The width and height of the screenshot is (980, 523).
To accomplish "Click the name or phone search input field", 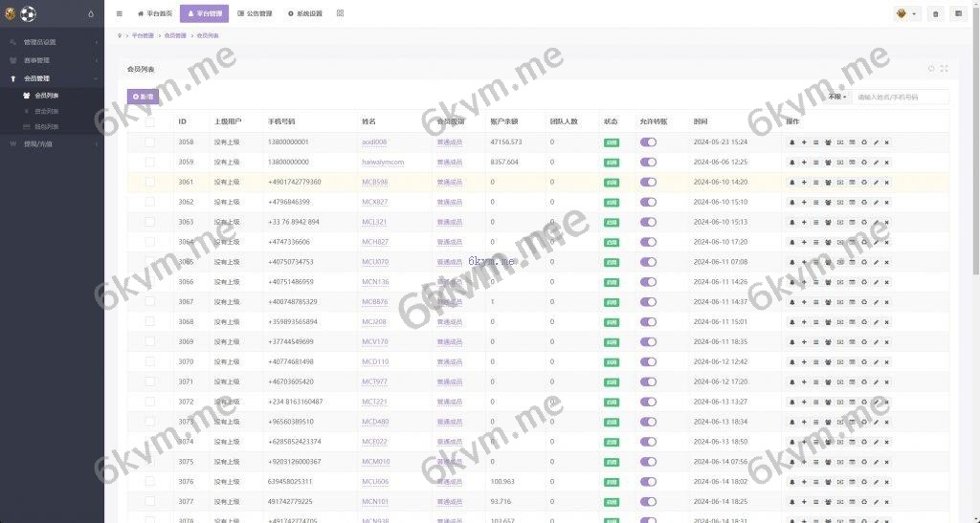I will 901,97.
